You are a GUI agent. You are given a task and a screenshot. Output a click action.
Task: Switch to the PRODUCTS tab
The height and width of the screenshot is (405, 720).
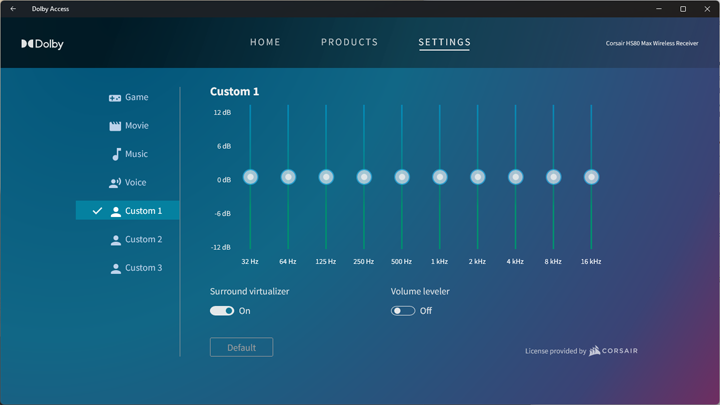coord(349,43)
